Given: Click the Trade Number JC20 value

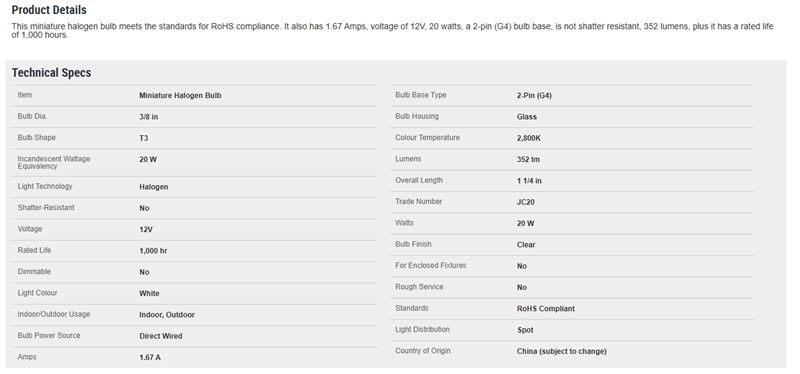Looking at the screenshot, I should (x=526, y=202).
